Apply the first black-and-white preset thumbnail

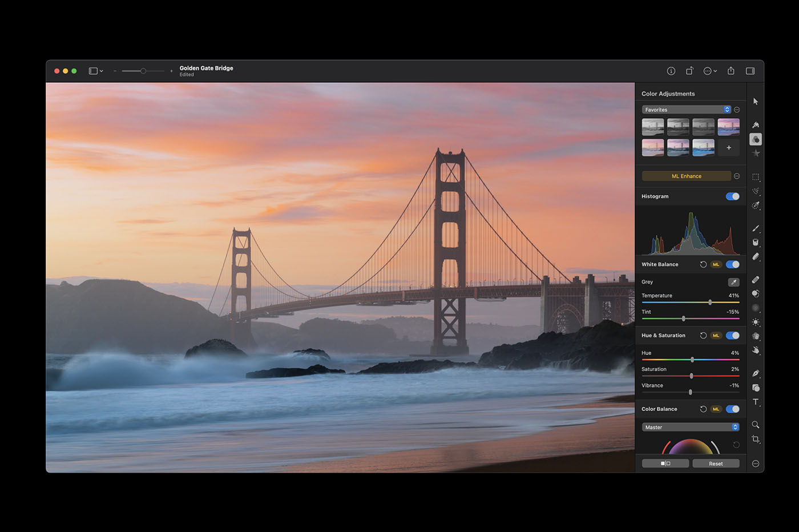click(x=653, y=127)
